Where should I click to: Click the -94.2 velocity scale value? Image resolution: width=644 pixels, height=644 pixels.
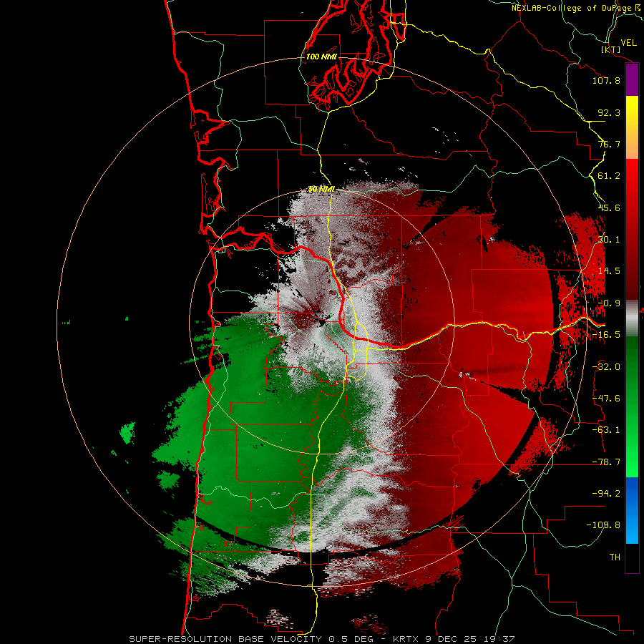(x=606, y=494)
